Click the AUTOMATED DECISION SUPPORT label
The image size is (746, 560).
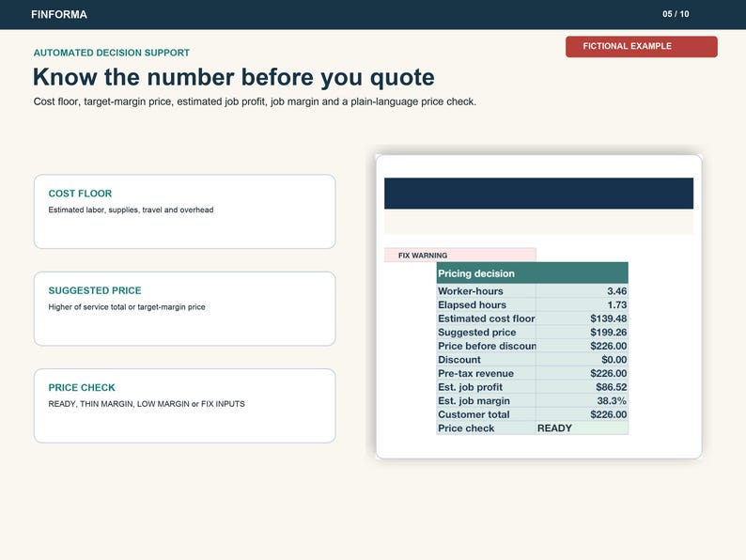pyautogui.click(x=111, y=53)
